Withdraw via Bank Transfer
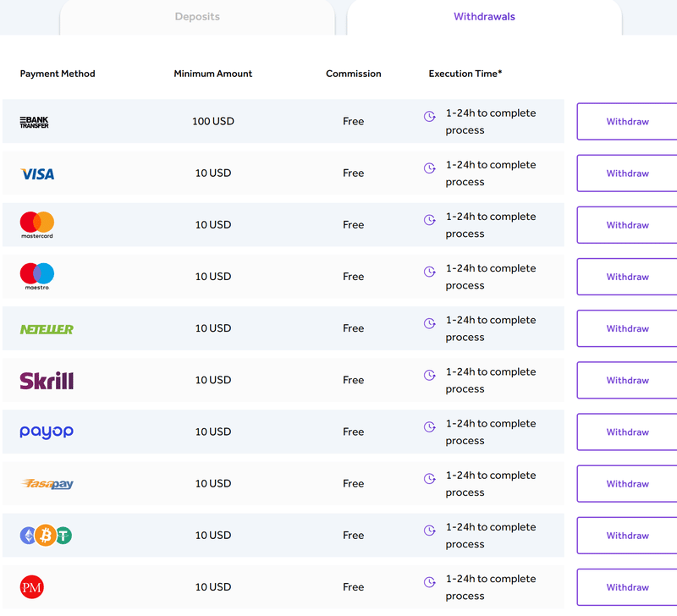Screen dimensions: 677x616 [x=627, y=121]
